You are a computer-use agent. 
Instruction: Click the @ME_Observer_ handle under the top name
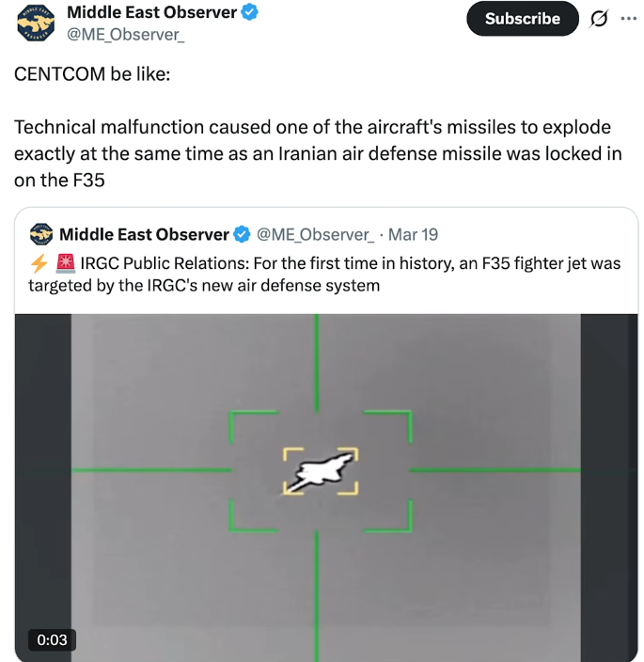coord(126,36)
